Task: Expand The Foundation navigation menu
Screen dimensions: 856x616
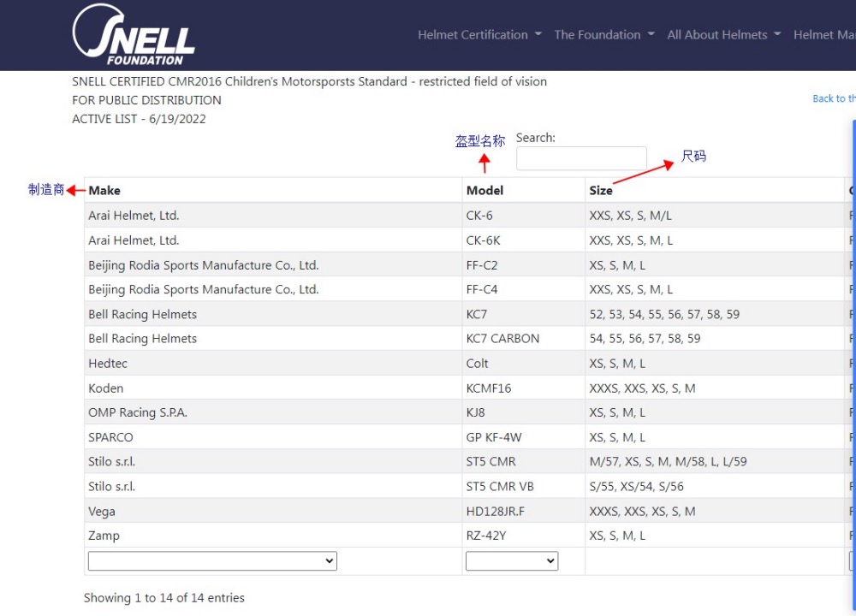Action: pyautogui.click(x=604, y=35)
